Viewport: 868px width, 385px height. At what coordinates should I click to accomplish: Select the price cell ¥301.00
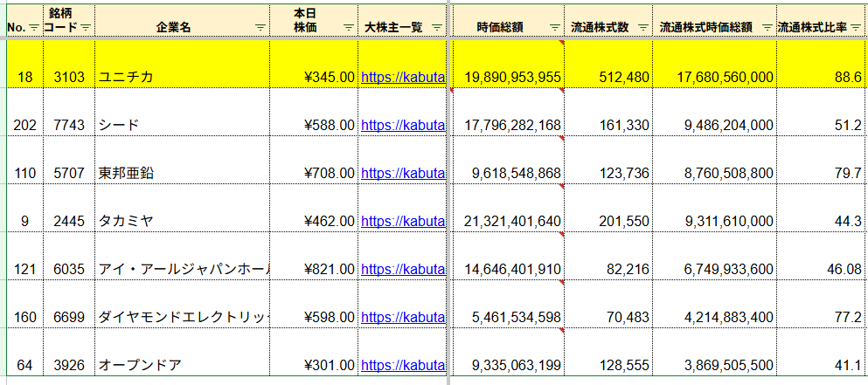tap(314, 352)
